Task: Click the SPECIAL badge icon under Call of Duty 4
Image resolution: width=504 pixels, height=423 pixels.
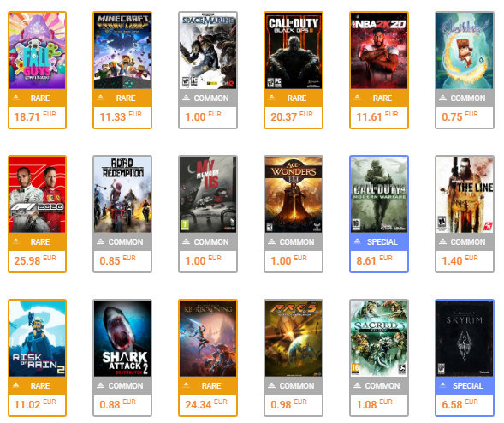Action: (x=358, y=241)
